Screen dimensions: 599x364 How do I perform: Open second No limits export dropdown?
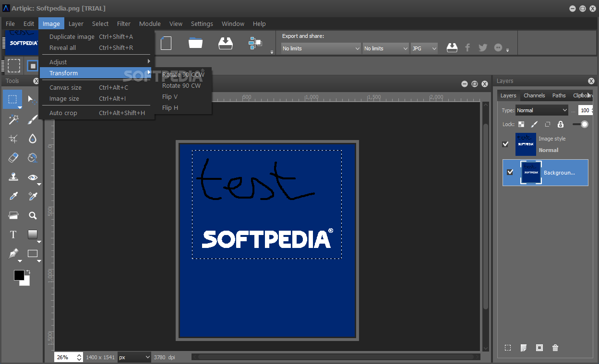pyautogui.click(x=386, y=48)
